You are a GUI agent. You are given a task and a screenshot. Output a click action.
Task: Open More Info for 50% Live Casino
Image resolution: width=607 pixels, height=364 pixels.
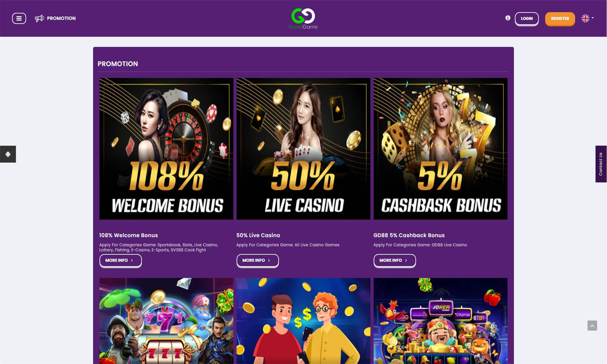tap(257, 260)
